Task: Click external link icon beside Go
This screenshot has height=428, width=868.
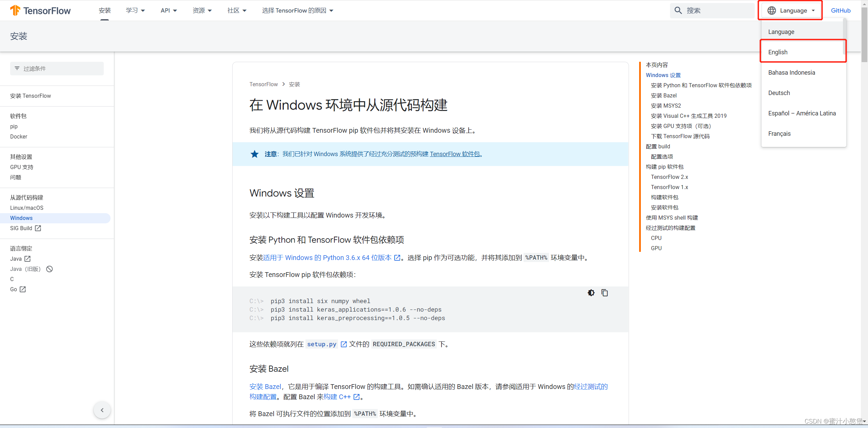Action: point(23,289)
